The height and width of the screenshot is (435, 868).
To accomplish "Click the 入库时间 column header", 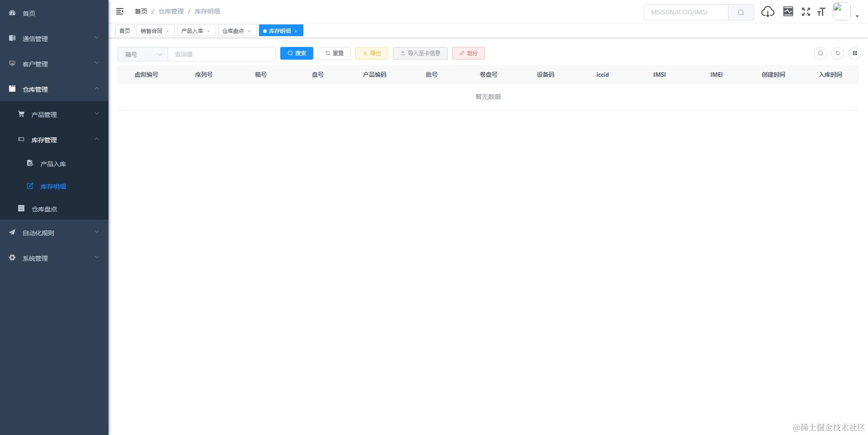I will coord(830,75).
